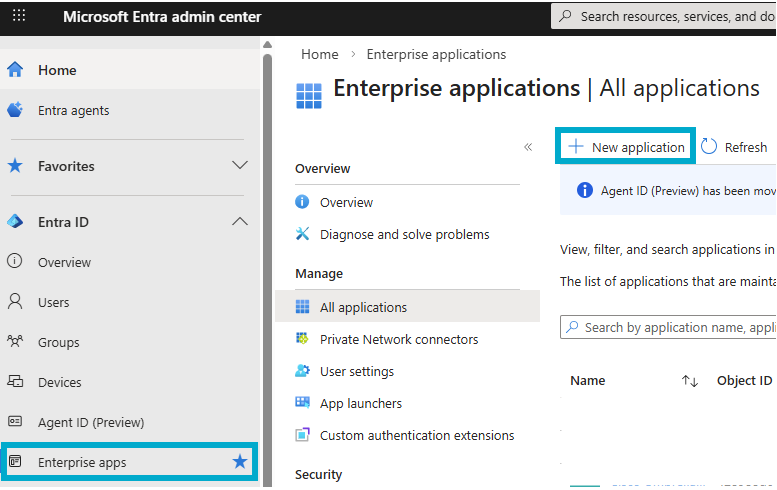Screen dimensions: 777x490
Task: Click the App launchers icon
Action: [x=302, y=402]
